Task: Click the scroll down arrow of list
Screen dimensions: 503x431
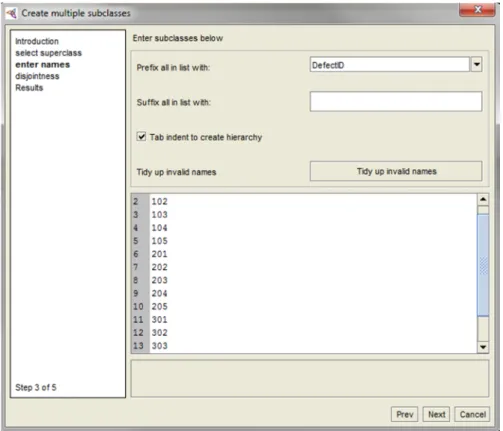Action: coord(483,347)
